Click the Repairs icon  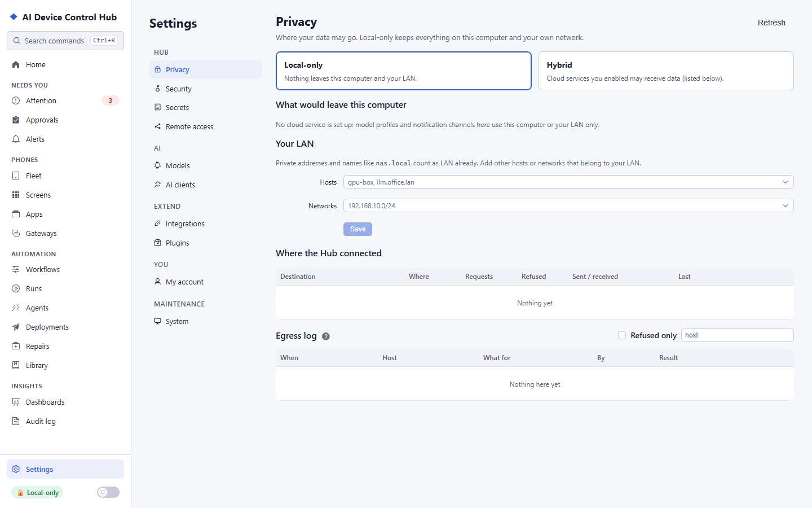16,347
